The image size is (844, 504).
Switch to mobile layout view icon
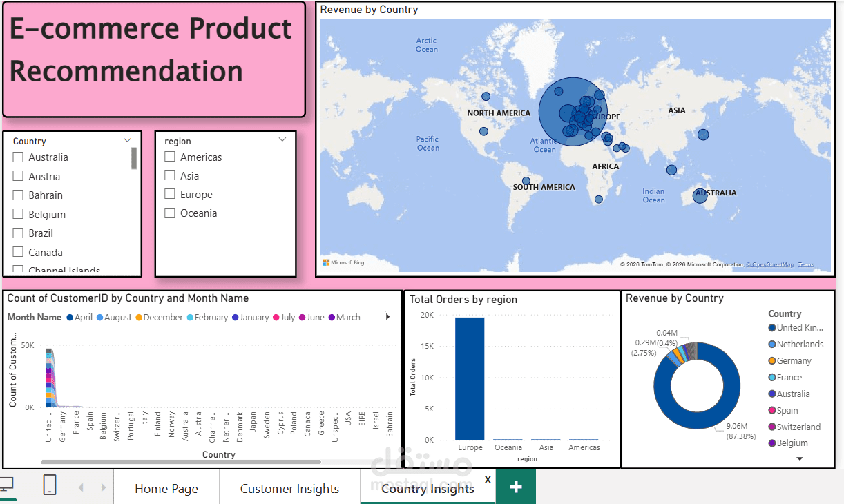pos(50,485)
